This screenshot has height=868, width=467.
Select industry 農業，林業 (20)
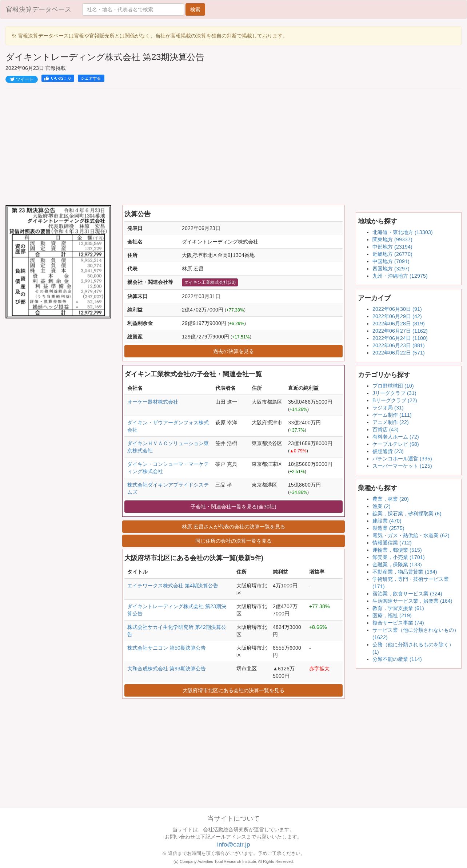390,499
